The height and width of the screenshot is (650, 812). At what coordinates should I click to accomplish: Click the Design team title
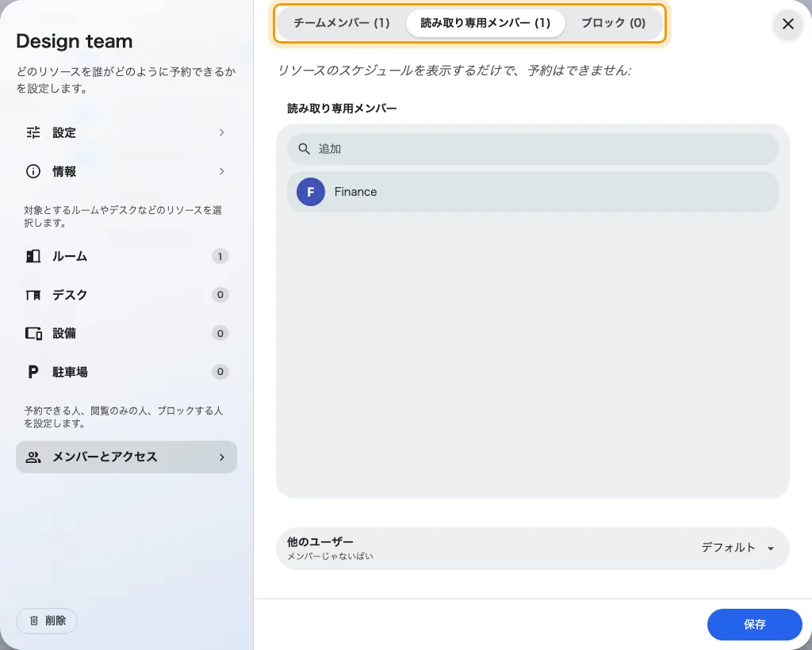pos(74,41)
